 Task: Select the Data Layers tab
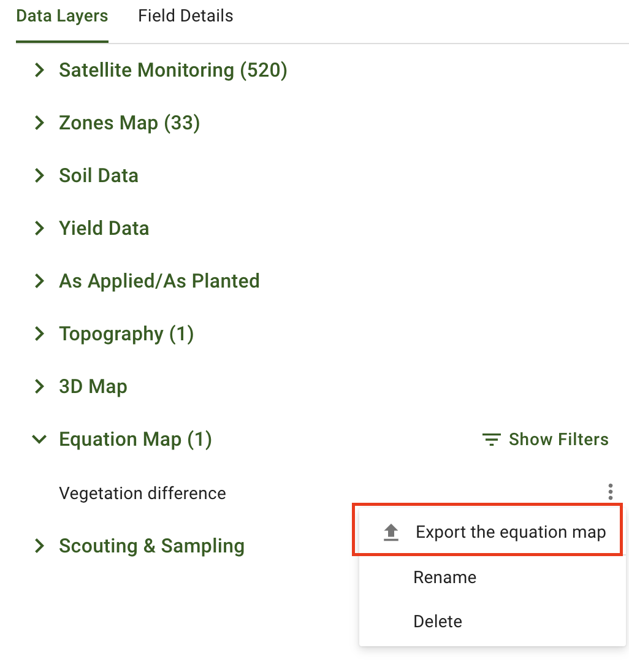62,16
